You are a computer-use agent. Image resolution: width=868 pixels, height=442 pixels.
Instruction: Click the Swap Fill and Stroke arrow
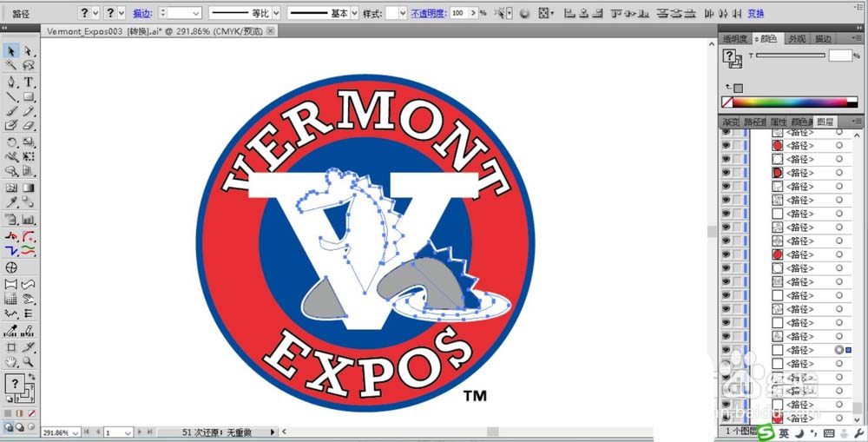point(31,377)
